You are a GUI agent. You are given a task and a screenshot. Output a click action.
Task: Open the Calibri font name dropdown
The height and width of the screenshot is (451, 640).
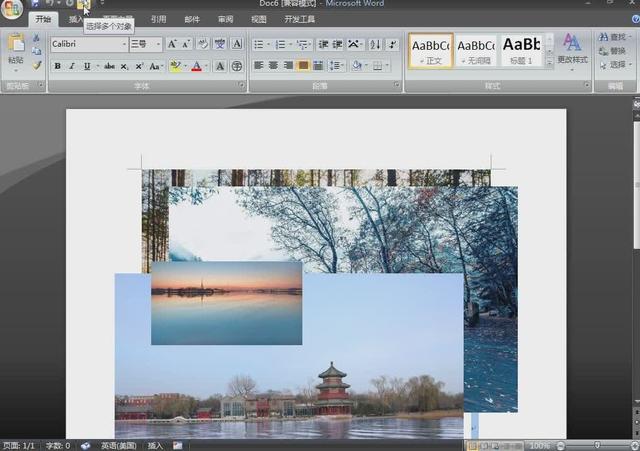click(122, 44)
